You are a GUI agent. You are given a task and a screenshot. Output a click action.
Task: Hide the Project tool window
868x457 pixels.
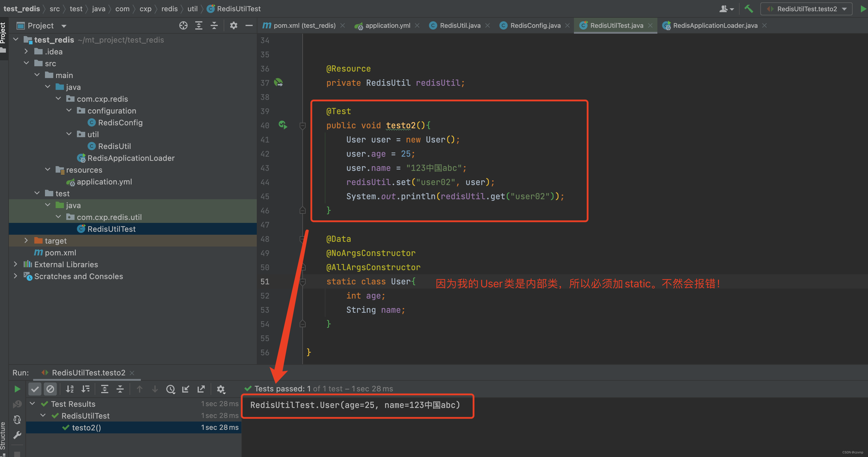[x=249, y=26]
